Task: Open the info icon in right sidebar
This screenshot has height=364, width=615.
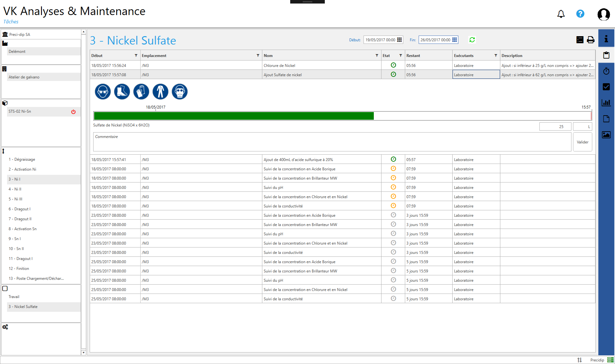Action: click(x=606, y=39)
